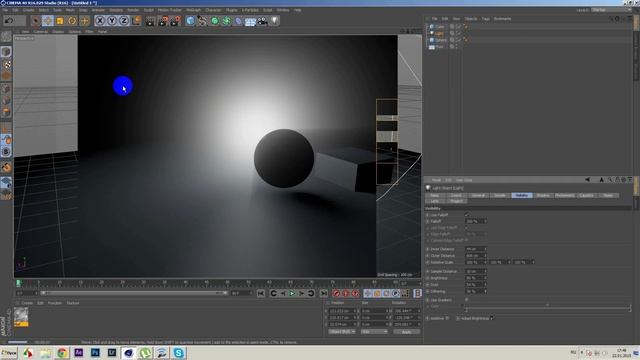Toggle the Use Gradient checkbox
The image size is (640, 360).
click(466, 300)
